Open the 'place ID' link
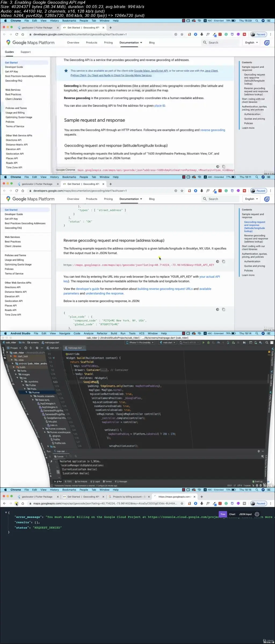 [160, 106]
